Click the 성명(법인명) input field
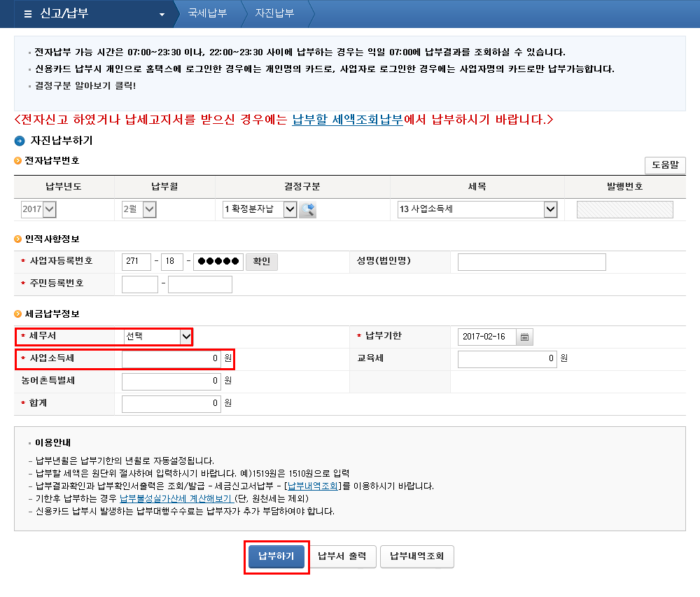700x597 pixels. 532,262
